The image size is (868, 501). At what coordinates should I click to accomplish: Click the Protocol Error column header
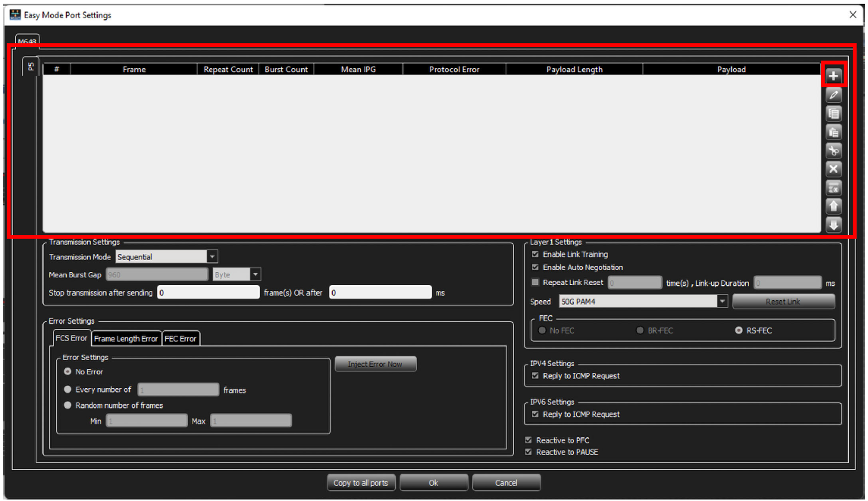(454, 69)
